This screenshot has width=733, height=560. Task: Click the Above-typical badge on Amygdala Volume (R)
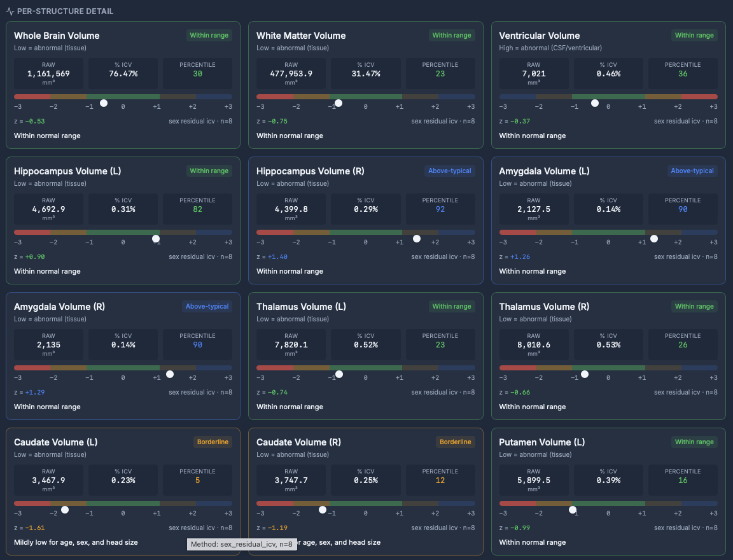tap(207, 306)
